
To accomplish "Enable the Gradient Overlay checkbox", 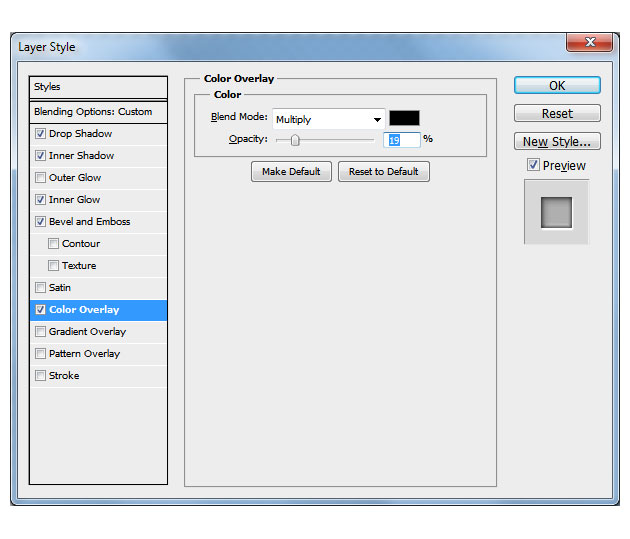I will point(40,332).
